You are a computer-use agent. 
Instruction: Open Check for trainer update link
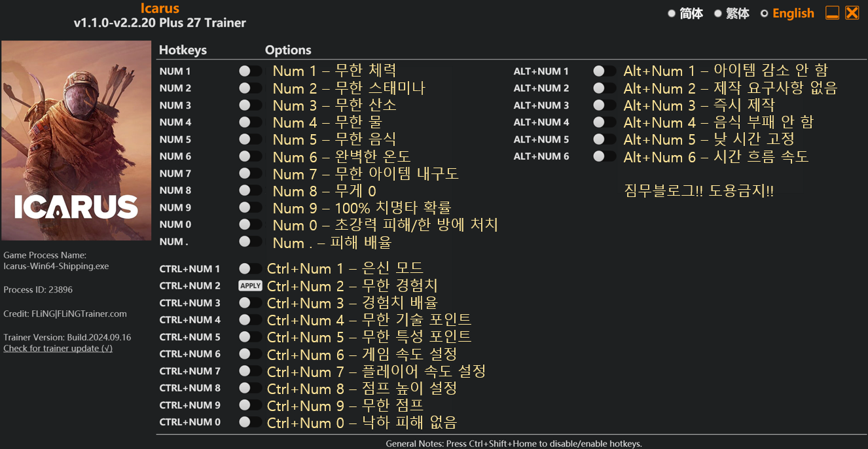[58, 348]
